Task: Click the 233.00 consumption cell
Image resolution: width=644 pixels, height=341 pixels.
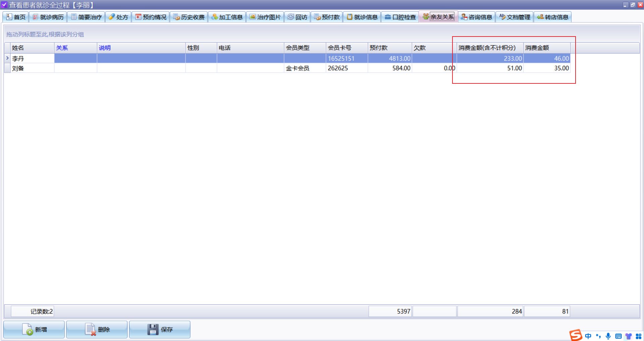Action: 490,59
